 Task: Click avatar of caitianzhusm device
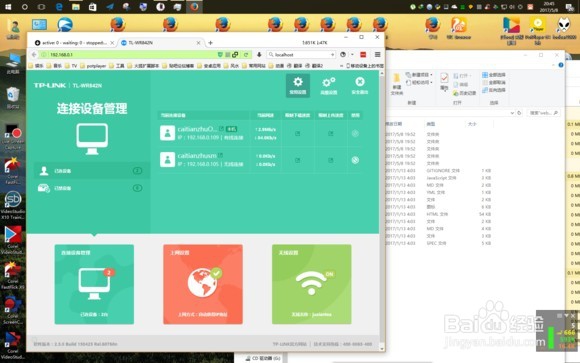[x=167, y=159]
